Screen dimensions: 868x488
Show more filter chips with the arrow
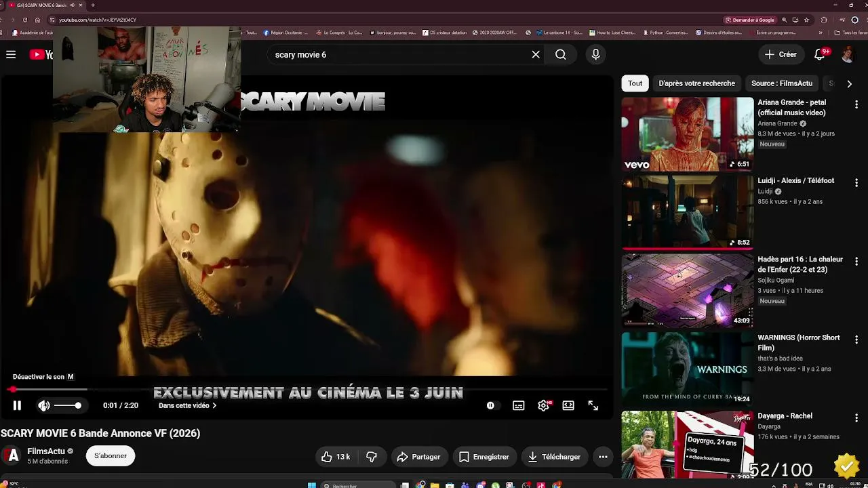tap(849, 83)
